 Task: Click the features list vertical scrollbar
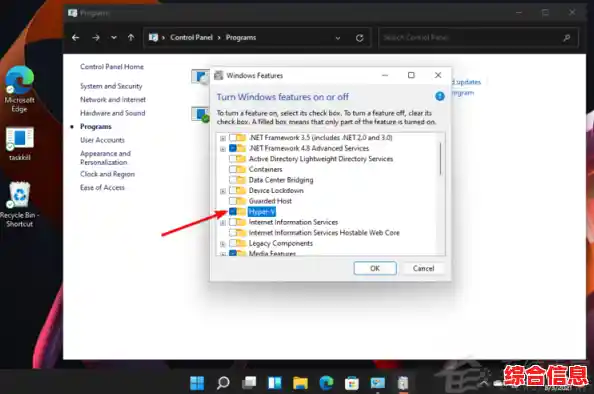tap(440, 158)
